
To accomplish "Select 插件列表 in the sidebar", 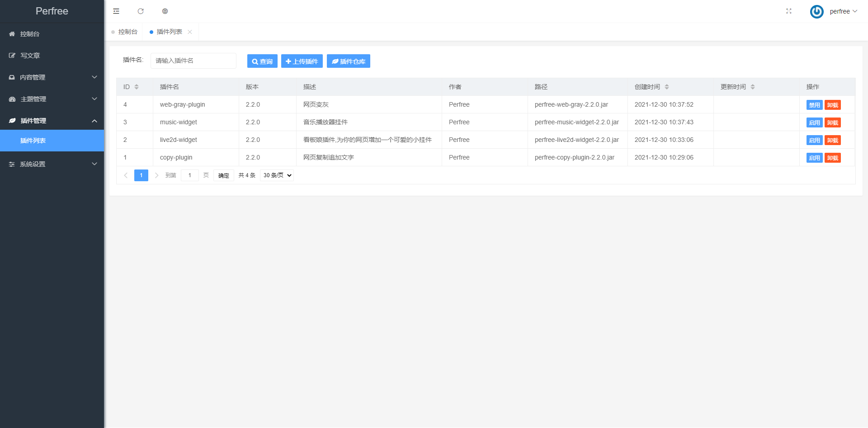I will point(52,141).
